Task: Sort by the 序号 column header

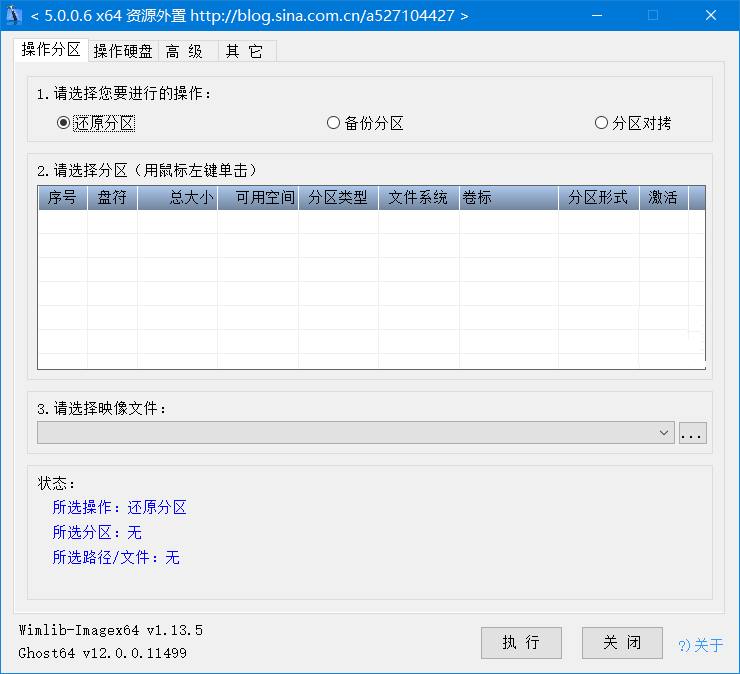Action: [62, 198]
